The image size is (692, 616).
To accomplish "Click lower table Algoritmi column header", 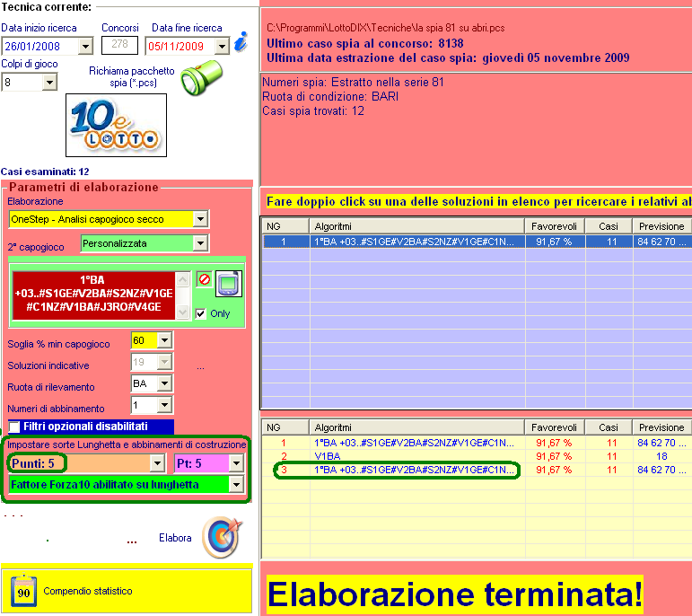I will click(x=416, y=427).
